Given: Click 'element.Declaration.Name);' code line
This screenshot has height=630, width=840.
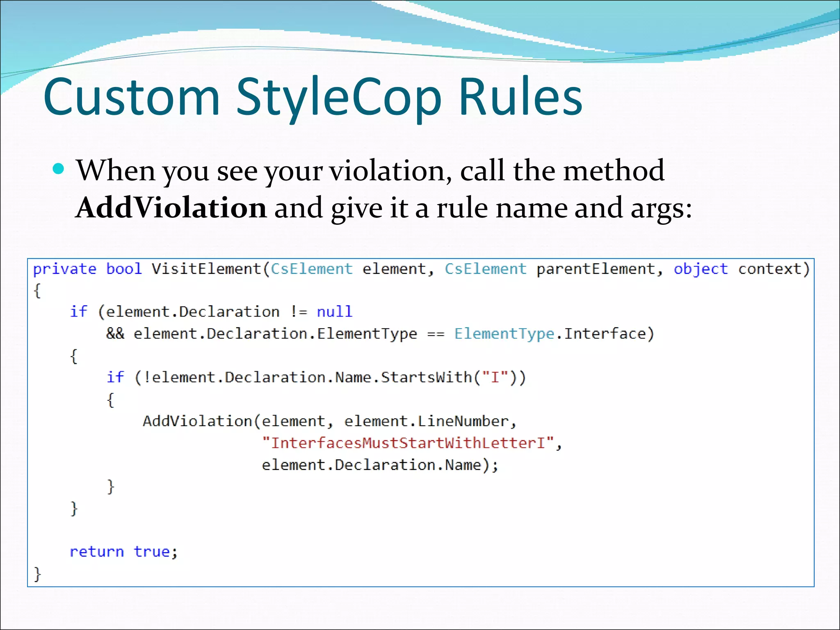Looking at the screenshot, I should [380, 465].
